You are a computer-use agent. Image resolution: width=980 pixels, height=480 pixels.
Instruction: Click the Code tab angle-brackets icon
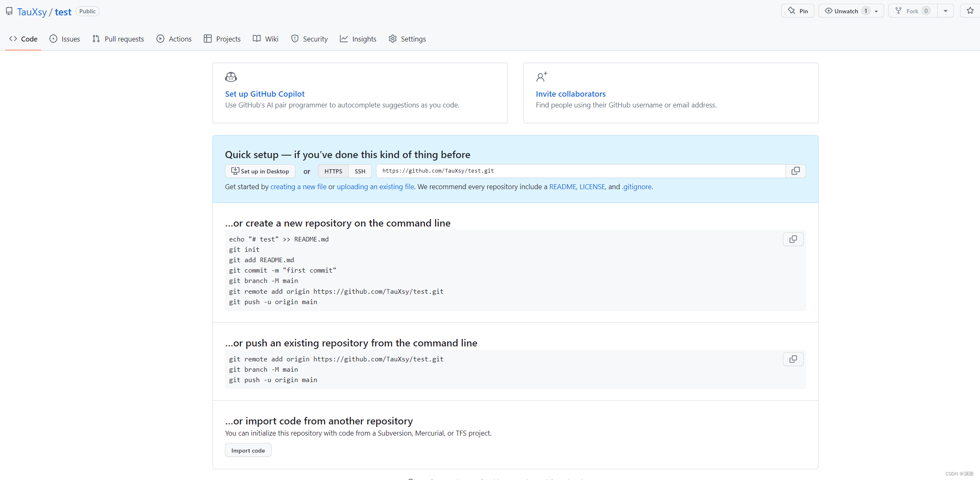[x=13, y=39]
